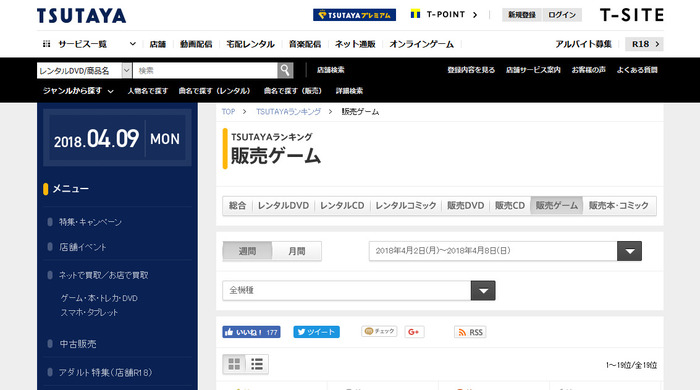Open the オンラインゲーム menu item
700x390 pixels.
(x=421, y=44)
